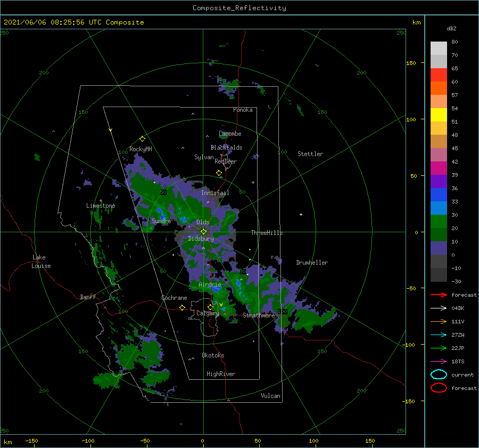Click the RockyMH label
This screenshot has width=479, height=448.
[x=141, y=149]
